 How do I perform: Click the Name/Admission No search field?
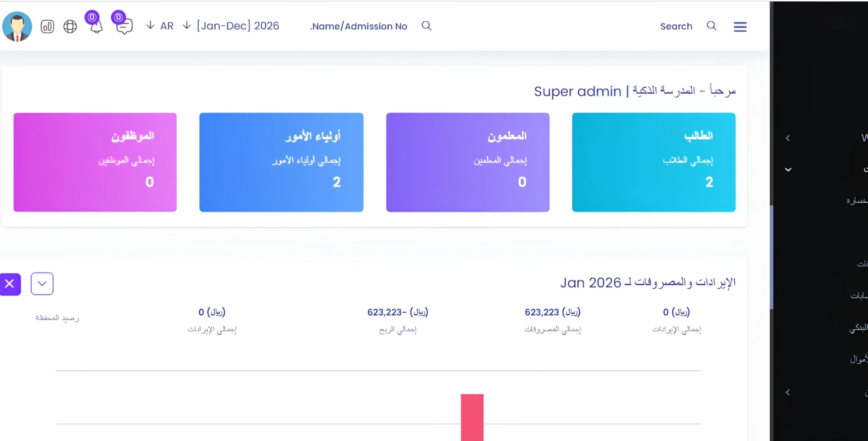(359, 26)
